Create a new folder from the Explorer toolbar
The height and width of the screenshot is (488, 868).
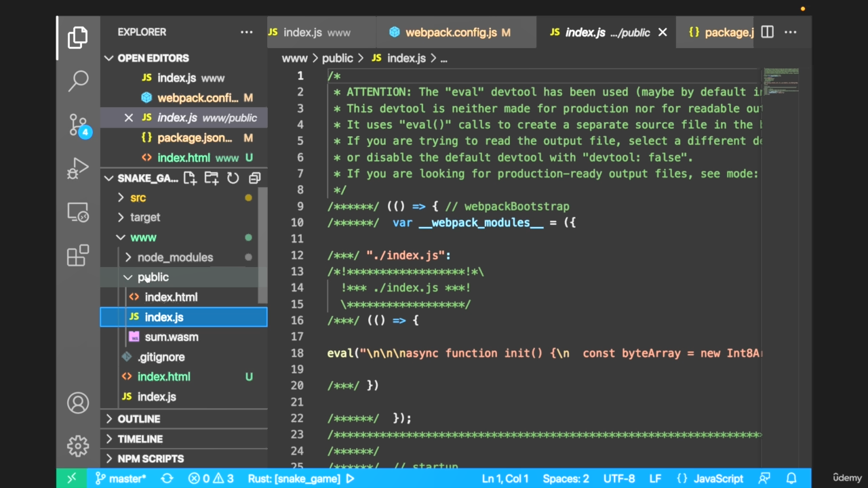(x=211, y=178)
